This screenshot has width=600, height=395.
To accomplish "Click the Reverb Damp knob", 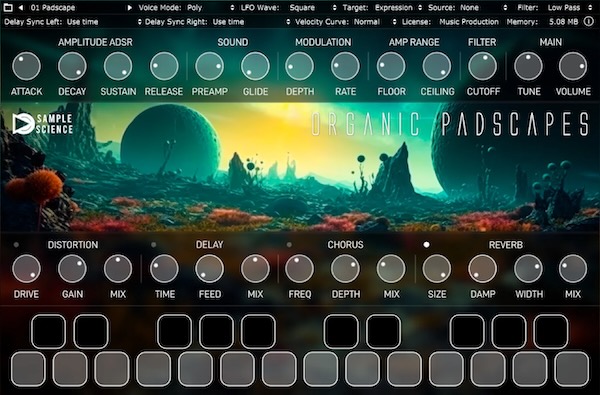I will (482, 269).
